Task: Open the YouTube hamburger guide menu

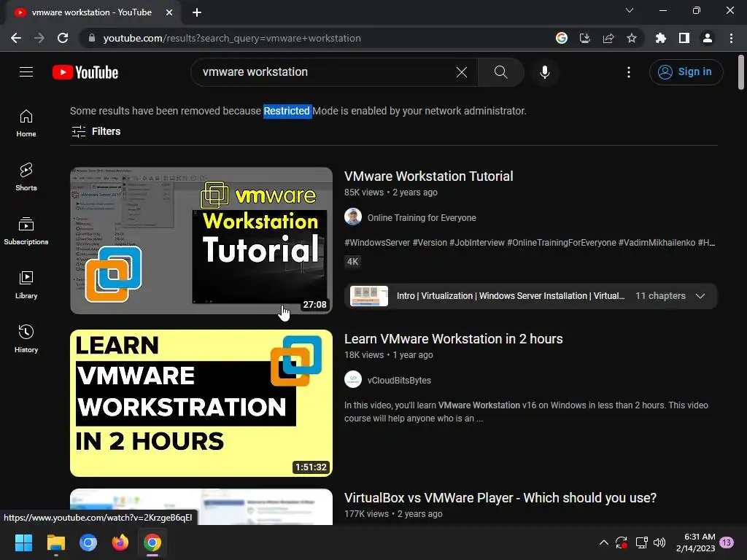Action: pyautogui.click(x=26, y=72)
